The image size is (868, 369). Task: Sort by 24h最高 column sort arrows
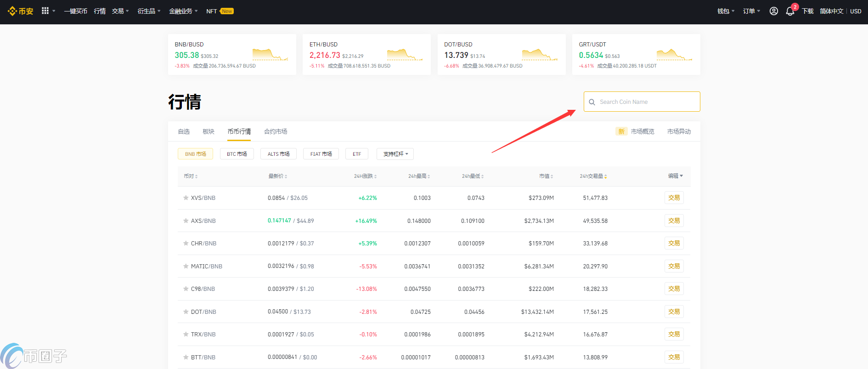[x=428, y=176]
